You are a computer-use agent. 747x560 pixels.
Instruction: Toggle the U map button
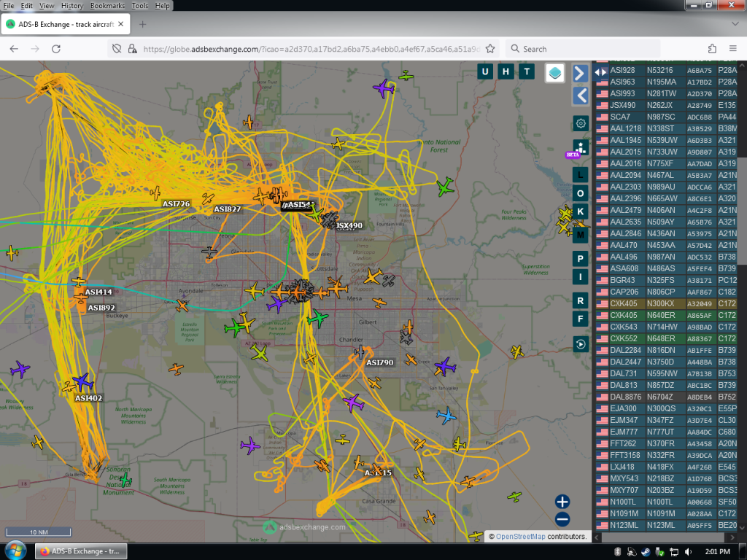(x=485, y=72)
